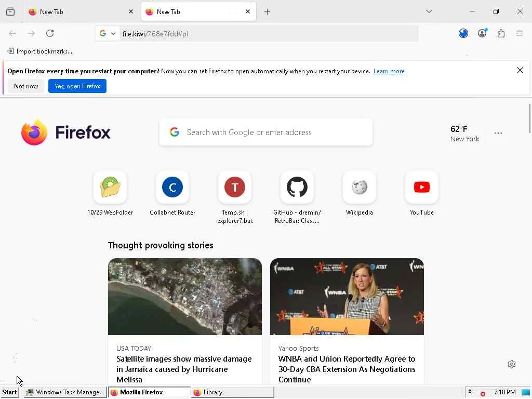Click the Not now button

click(x=26, y=86)
